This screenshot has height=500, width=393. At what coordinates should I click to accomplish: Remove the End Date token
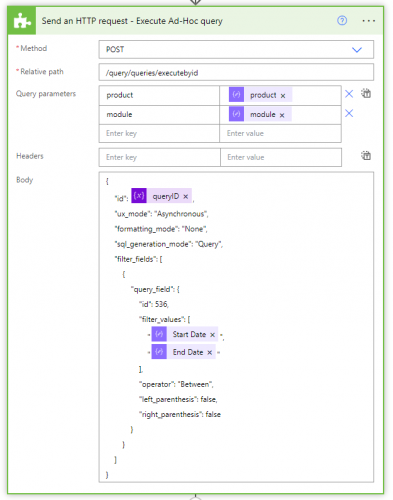(209, 353)
